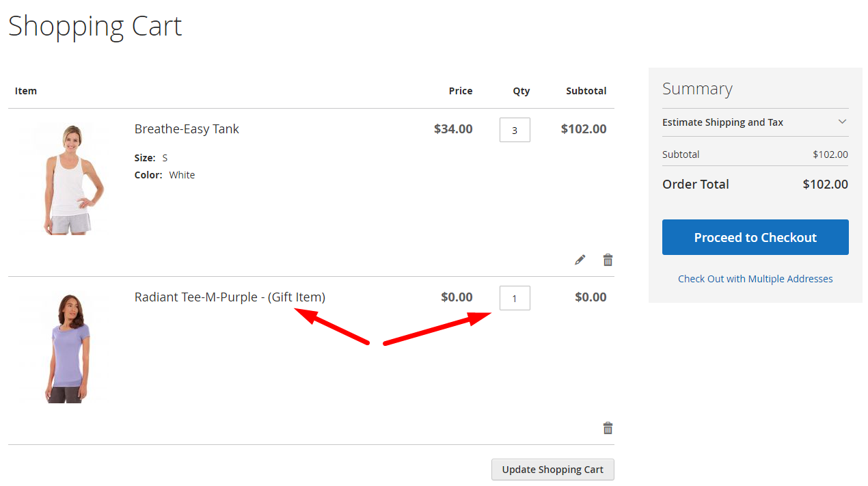This screenshot has height=486, width=868.
Task: Click the Proceed to Checkout button
Action: [x=755, y=237]
